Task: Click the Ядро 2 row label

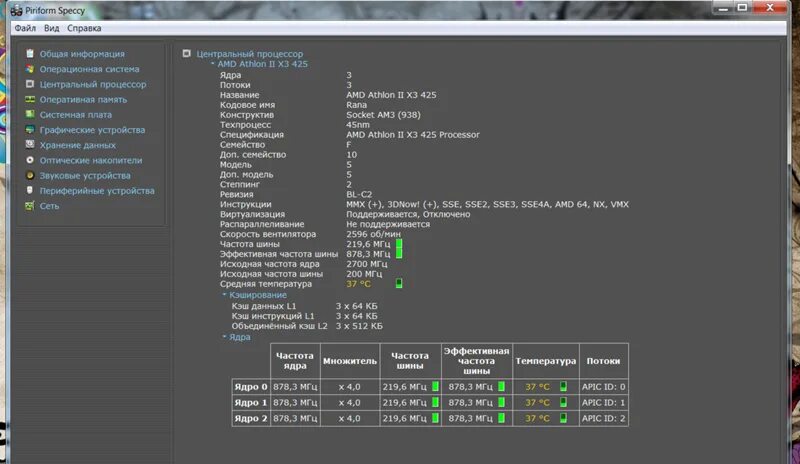Action: pos(251,419)
